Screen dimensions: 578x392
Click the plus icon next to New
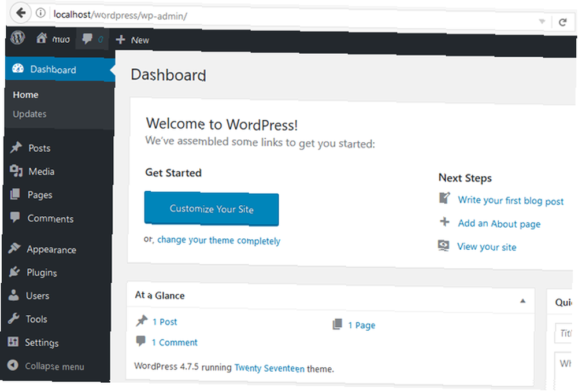(x=121, y=39)
